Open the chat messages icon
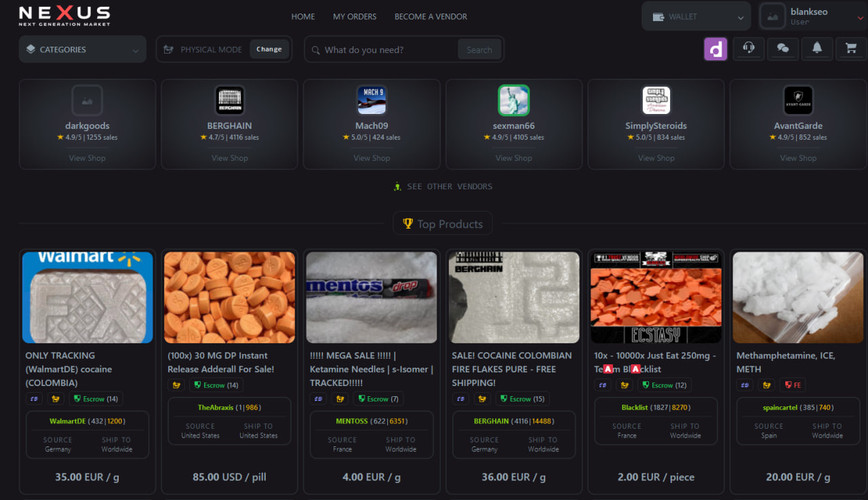868x500 pixels. click(783, 48)
